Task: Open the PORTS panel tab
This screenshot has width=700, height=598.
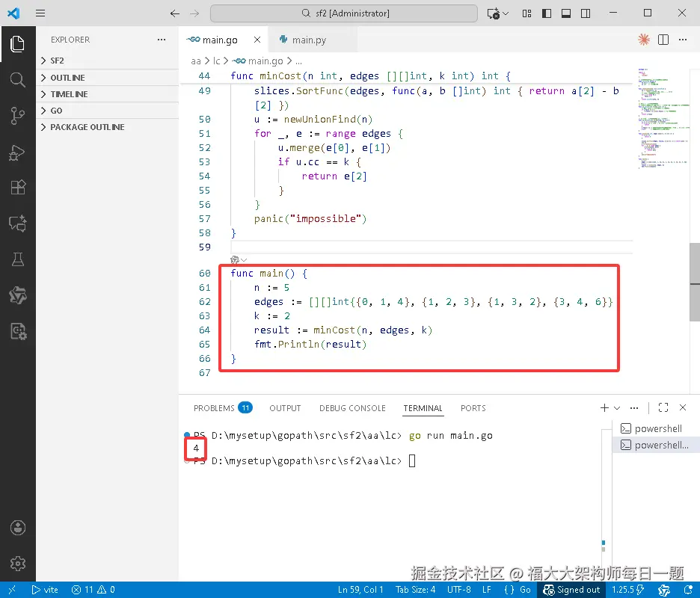Action: click(473, 408)
